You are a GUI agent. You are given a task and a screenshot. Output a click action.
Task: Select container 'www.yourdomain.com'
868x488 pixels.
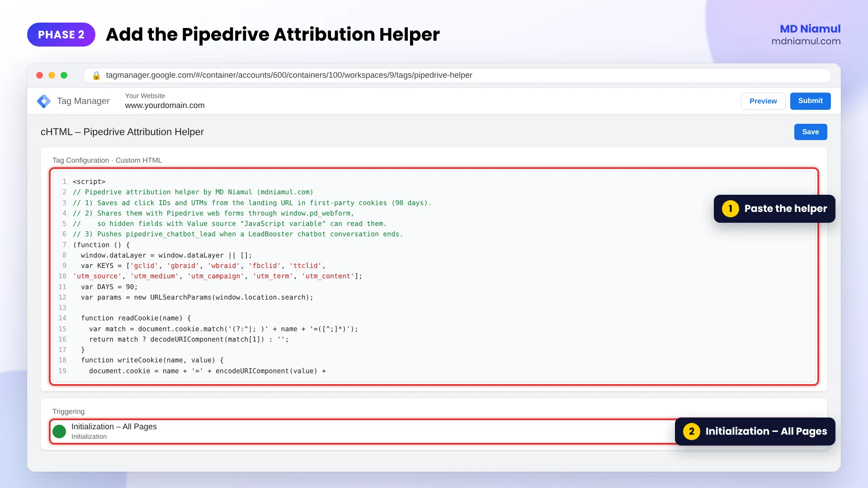(165, 105)
